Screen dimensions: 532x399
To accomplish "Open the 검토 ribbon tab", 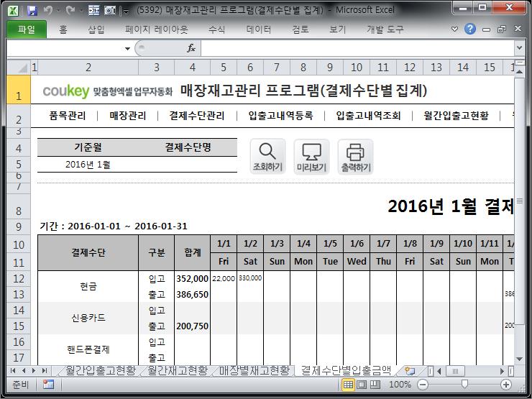I will click(x=301, y=30).
